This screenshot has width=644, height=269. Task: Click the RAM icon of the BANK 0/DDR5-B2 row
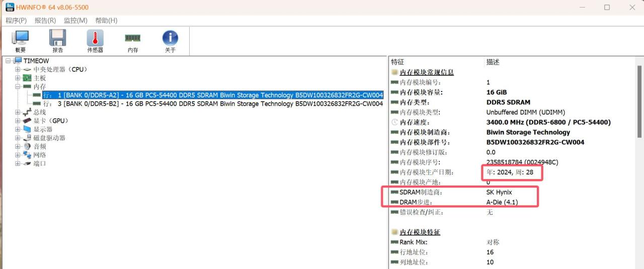37,104
